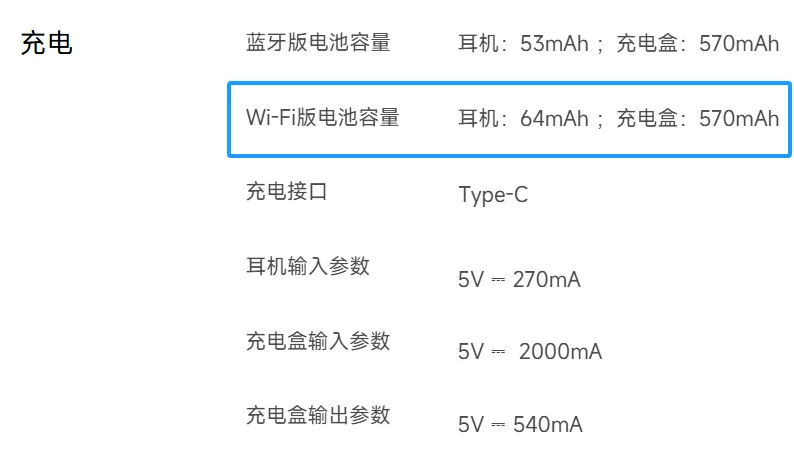Image resolution: width=794 pixels, height=459 pixels.
Task: Click the DC symbol beside 2000mA
Action: 498,352
